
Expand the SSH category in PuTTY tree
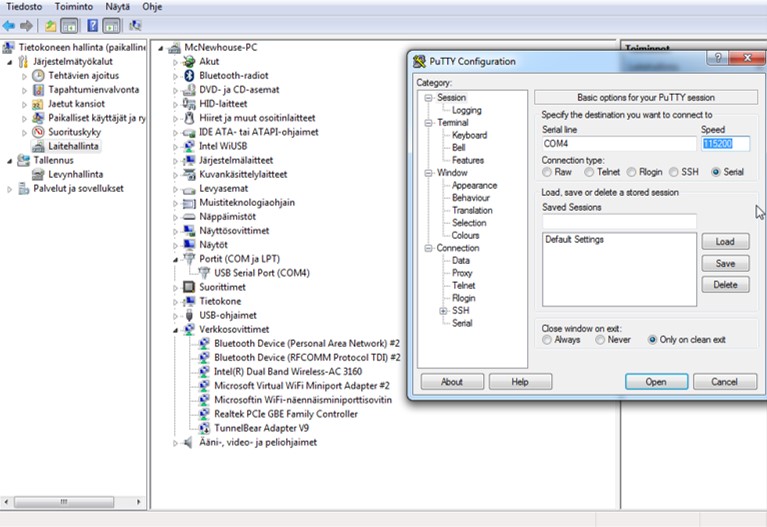point(443,311)
